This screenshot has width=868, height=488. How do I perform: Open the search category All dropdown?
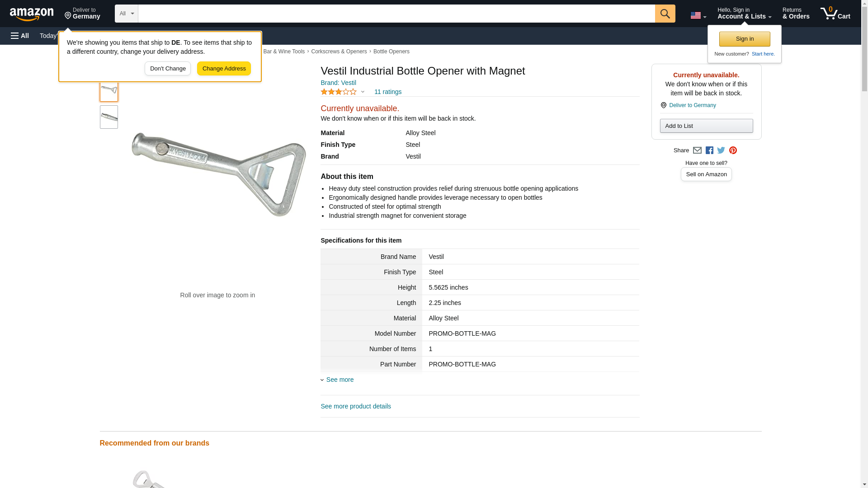pos(126,14)
